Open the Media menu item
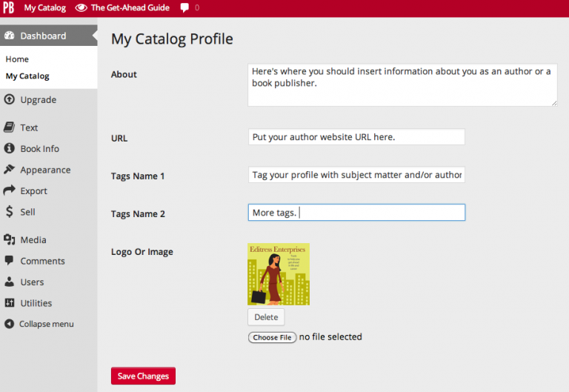This screenshot has width=569, height=392. point(33,240)
